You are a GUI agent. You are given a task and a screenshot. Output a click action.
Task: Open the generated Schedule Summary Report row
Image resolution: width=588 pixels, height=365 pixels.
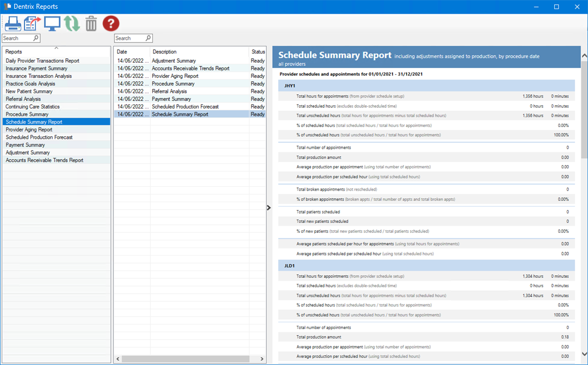[180, 114]
